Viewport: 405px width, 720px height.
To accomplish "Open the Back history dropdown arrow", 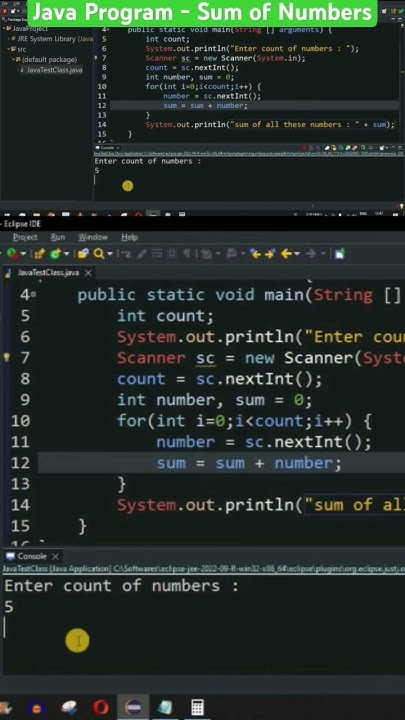I will [297, 254].
